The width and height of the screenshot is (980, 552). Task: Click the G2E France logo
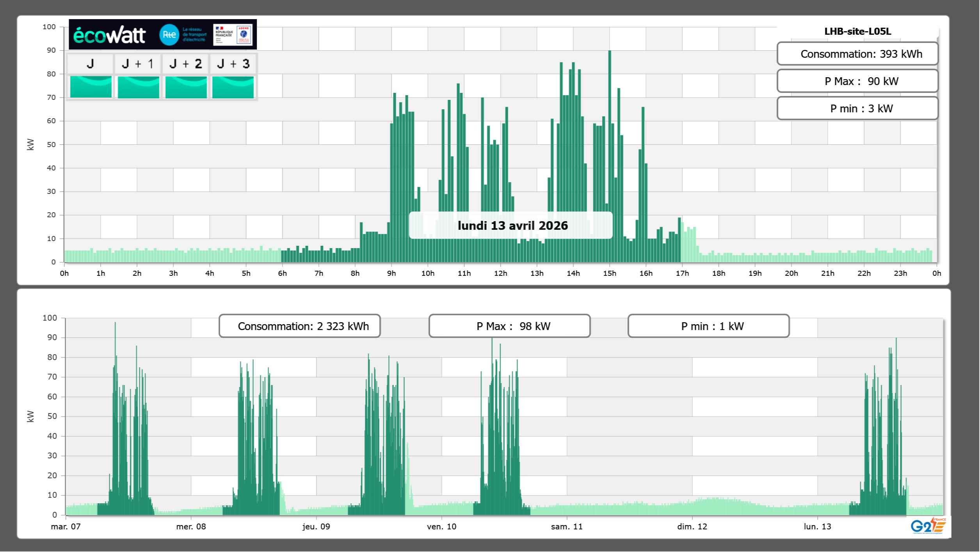click(928, 526)
